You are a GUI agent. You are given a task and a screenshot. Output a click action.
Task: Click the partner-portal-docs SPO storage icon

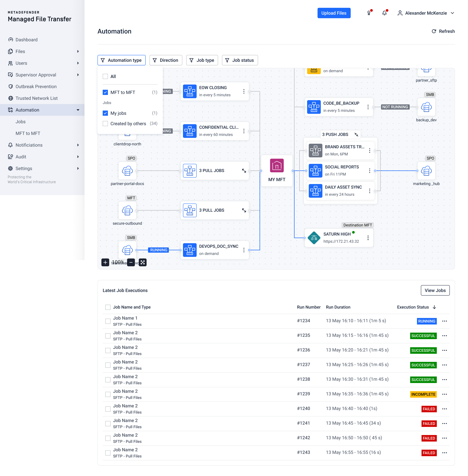(x=127, y=171)
